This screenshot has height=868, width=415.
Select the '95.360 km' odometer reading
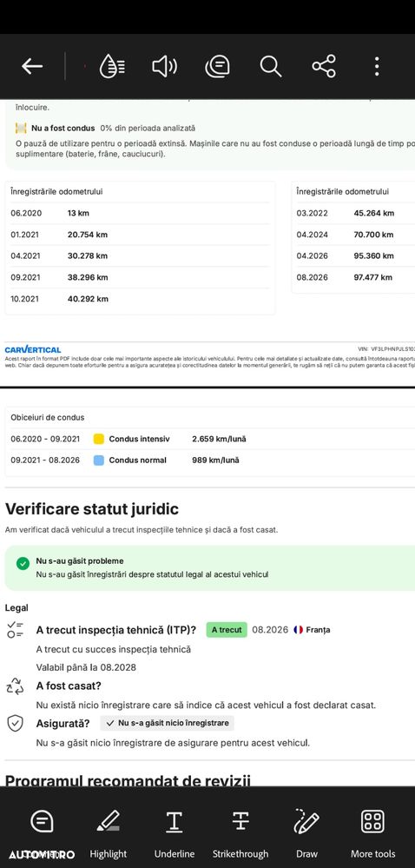373,255
